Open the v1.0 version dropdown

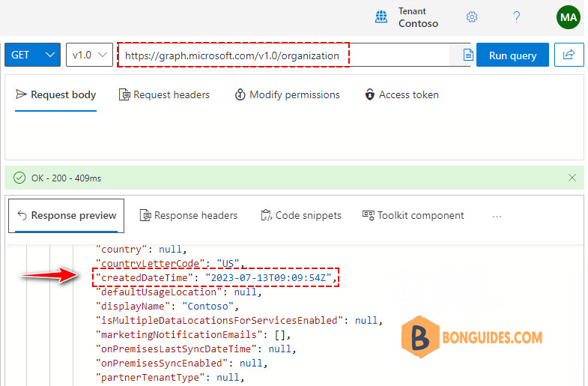point(89,55)
